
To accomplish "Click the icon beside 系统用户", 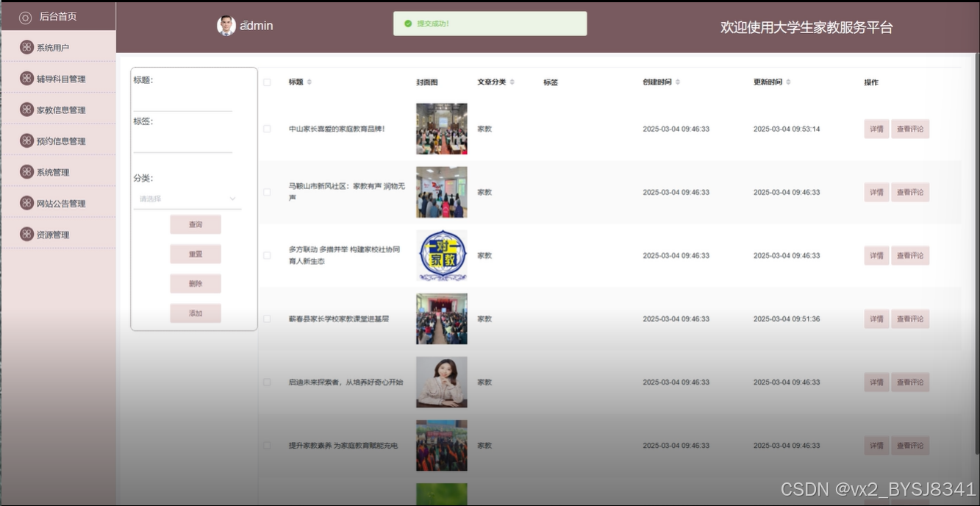I will point(26,47).
